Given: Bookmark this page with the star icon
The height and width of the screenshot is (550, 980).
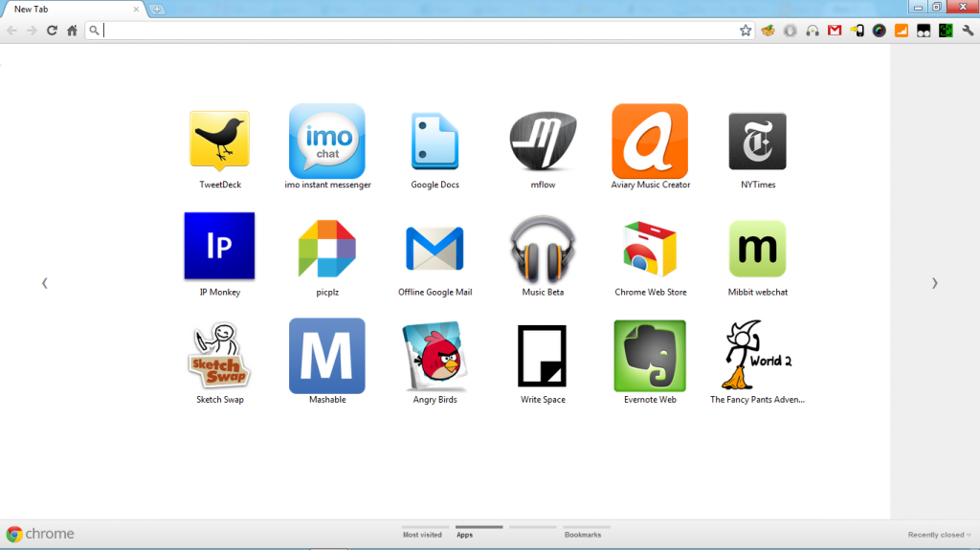Looking at the screenshot, I should coord(746,30).
